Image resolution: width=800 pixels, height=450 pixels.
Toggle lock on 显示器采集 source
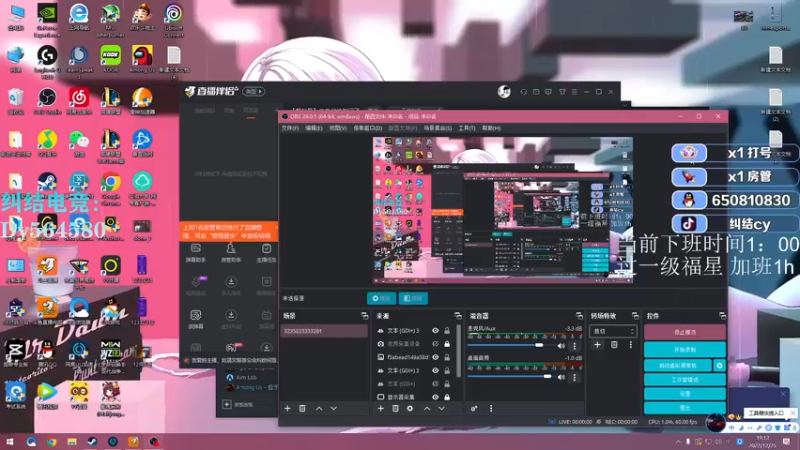(x=447, y=396)
